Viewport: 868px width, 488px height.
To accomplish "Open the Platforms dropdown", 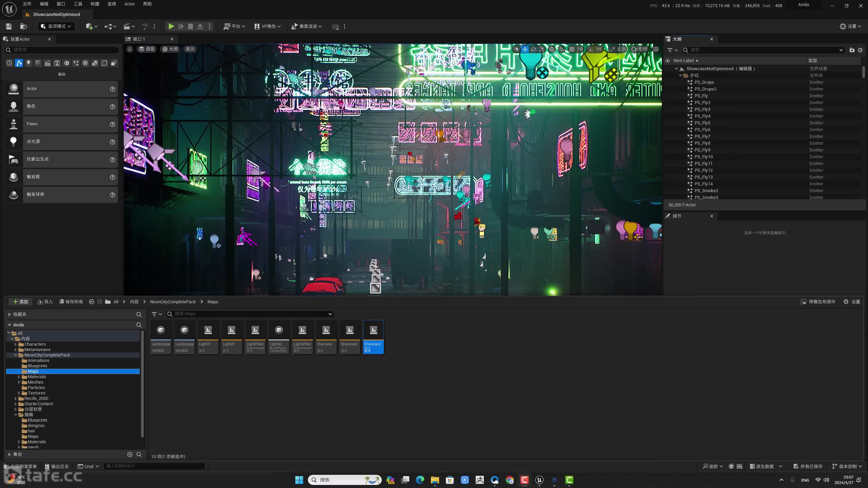I will [234, 26].
